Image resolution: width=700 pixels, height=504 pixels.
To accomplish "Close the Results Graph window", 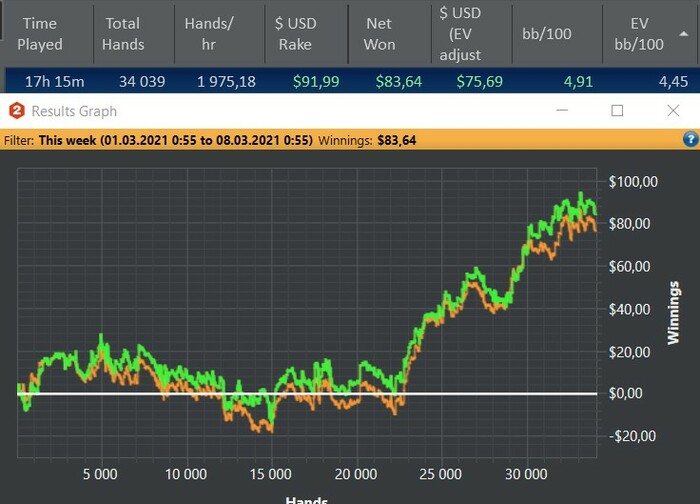I will click(x=673, y=110).
